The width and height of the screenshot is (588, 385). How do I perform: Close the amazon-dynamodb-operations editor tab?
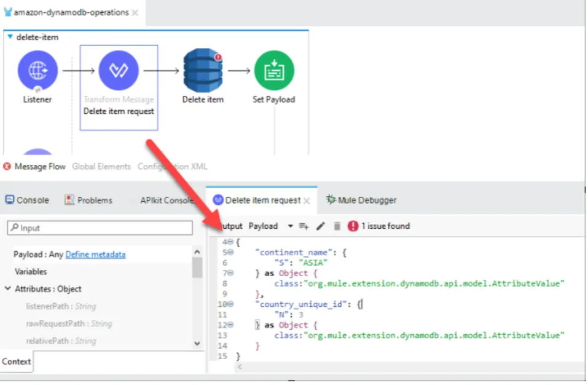[x=135, y=13]
